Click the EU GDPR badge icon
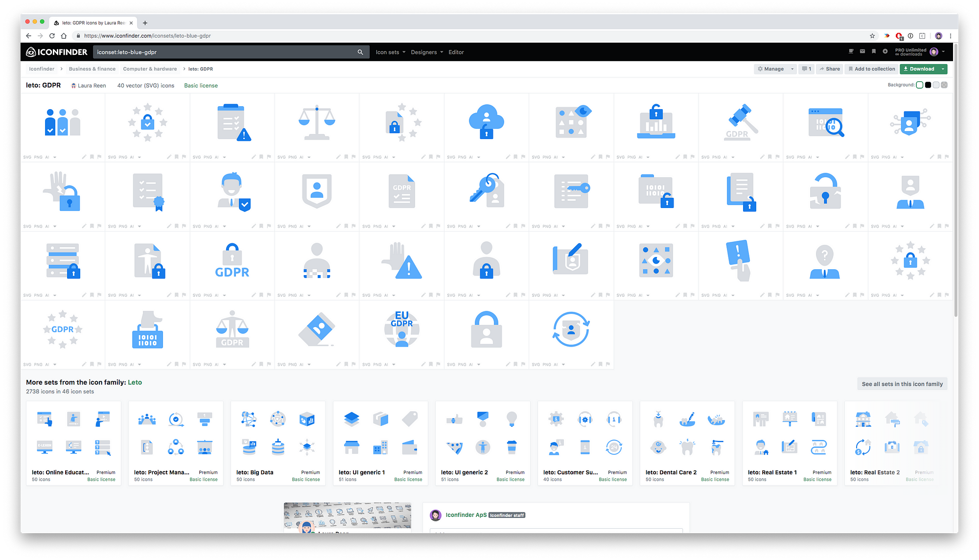This screenshot has height=560, width=979. (401, 329)
